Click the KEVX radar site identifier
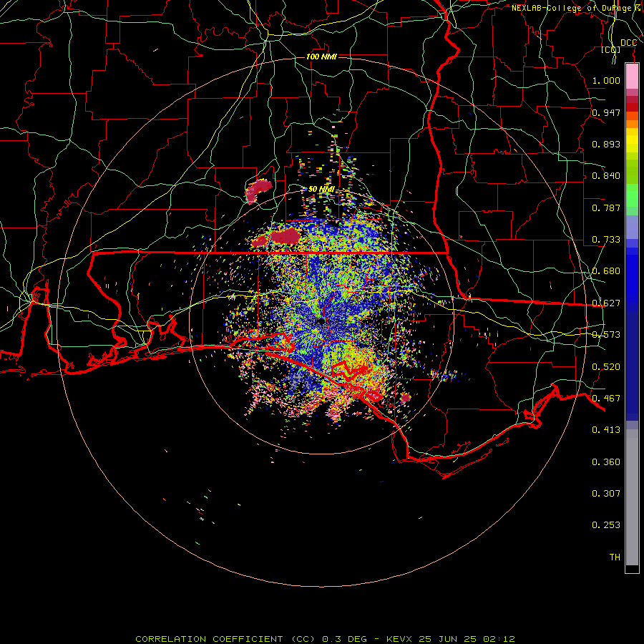644x644 pixels. coord(400,639)
